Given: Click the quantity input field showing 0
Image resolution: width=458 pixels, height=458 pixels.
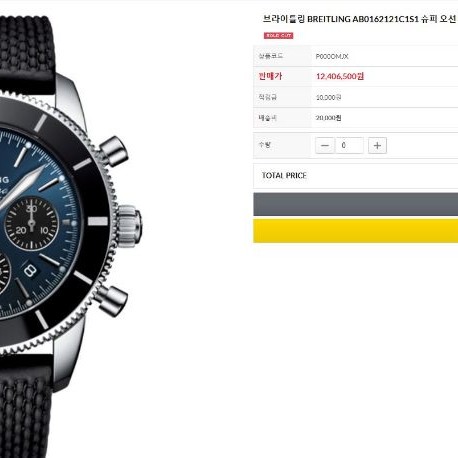Looking at the screenshot, I should (349, 145).
